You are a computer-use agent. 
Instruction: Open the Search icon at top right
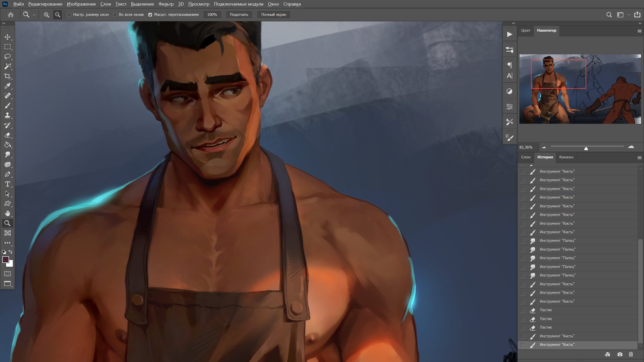609,15
